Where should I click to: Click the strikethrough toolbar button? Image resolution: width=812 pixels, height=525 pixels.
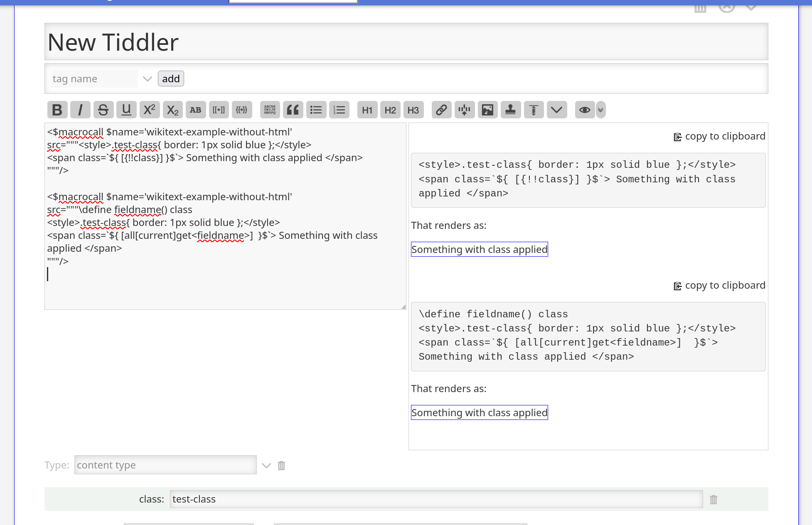click(x=103, y=110)
